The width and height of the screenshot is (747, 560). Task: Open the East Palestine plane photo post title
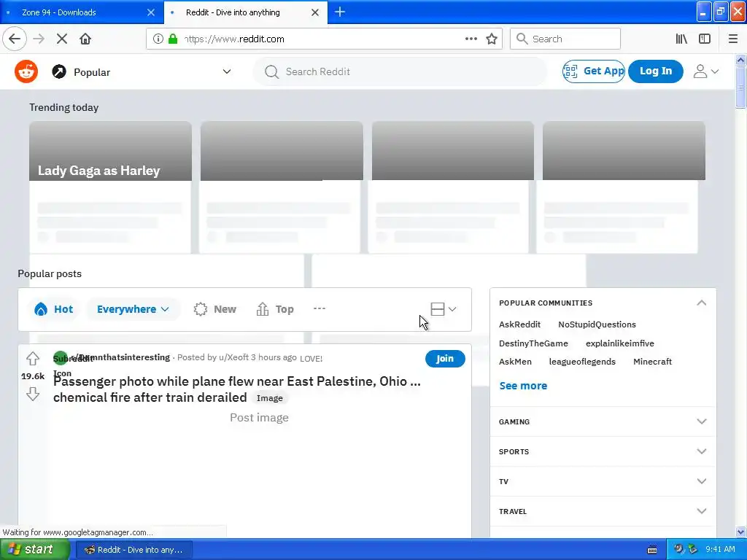pos(237,389)
